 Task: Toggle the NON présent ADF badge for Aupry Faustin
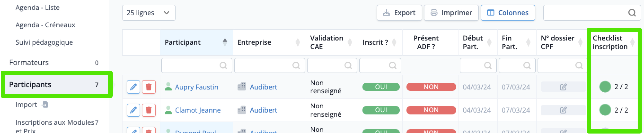pyautogui.click(x=431, y=87)
